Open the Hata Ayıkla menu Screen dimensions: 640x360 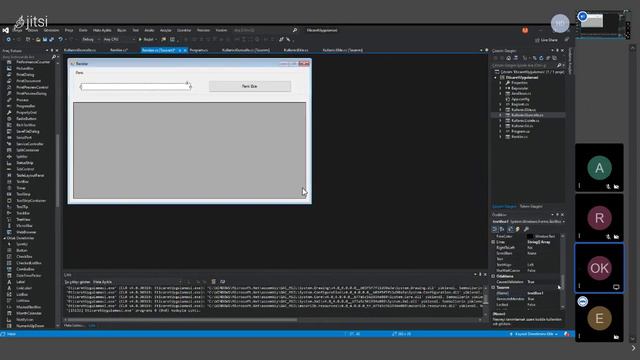(x=102, y=30)
